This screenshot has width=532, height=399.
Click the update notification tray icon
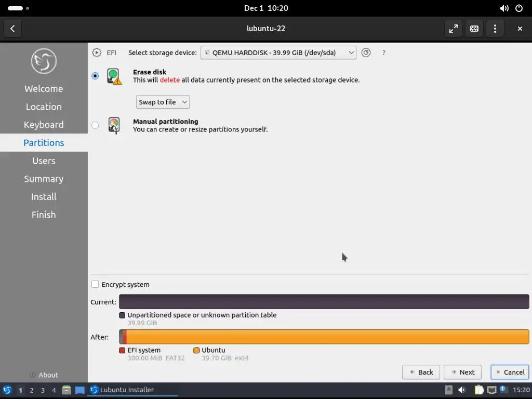(x=503, y=390)
